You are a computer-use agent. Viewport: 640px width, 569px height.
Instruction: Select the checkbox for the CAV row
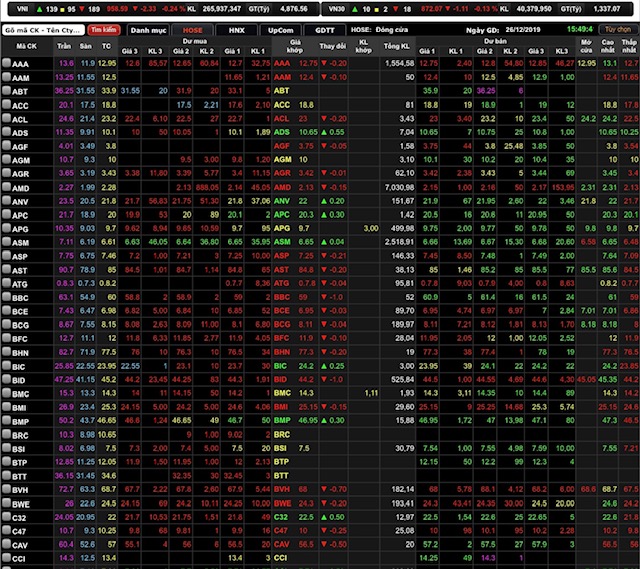[6, 545]
